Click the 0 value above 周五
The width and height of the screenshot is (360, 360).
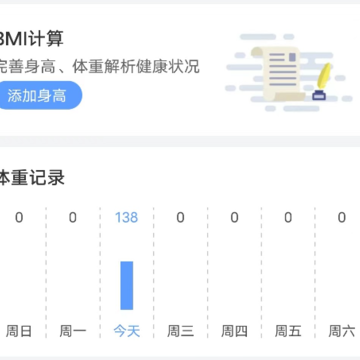tap(288, 218)
